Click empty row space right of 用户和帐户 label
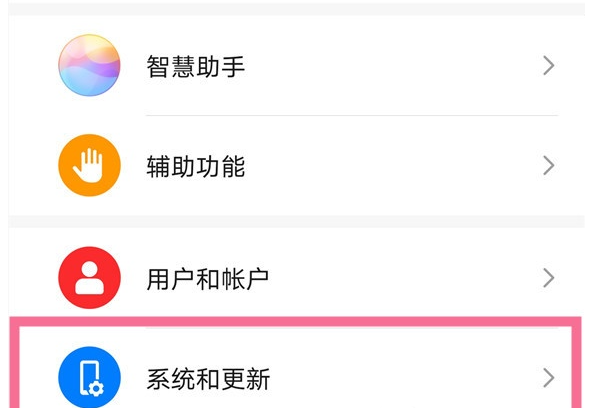The height and width of the screenshot is (408, 597). coord(404,278)
